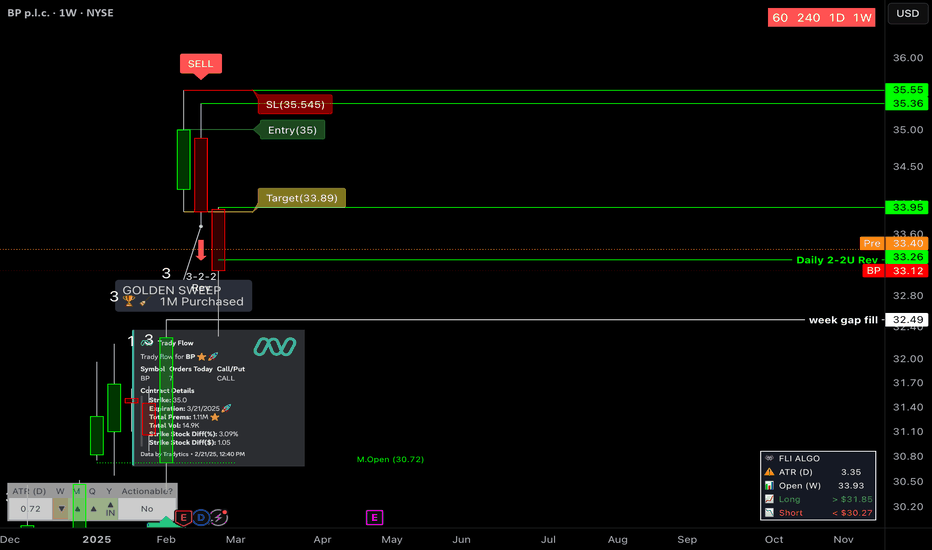
Task: Click the 'Trady Flow for BP' heading
Action: click(168, 357)
